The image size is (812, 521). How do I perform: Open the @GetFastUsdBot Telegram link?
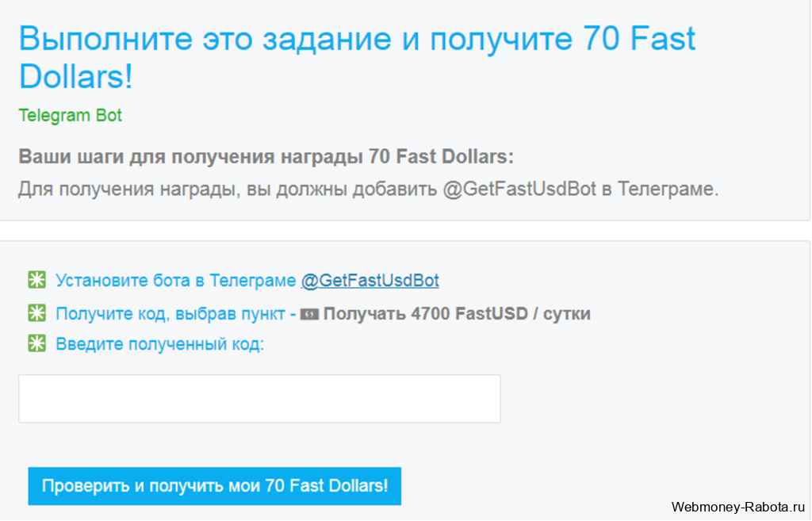click(370, 280)
